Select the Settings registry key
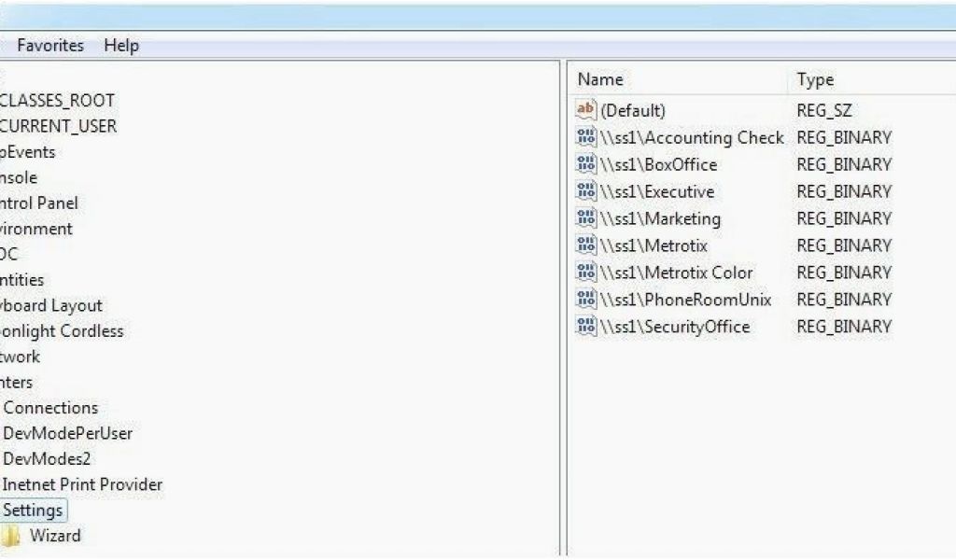The width and height of the screenshot is (956, 560). click(x=33, y=511)
